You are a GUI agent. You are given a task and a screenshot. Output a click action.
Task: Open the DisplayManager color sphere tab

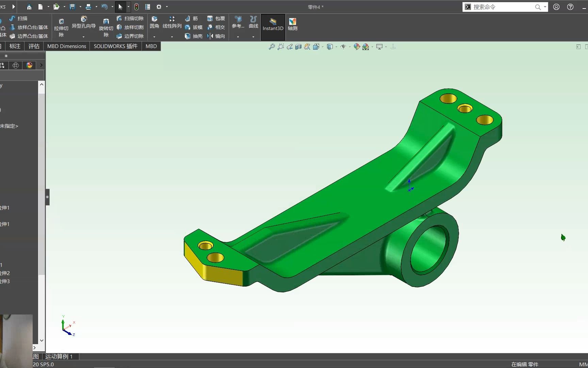[x=29, y=65]
